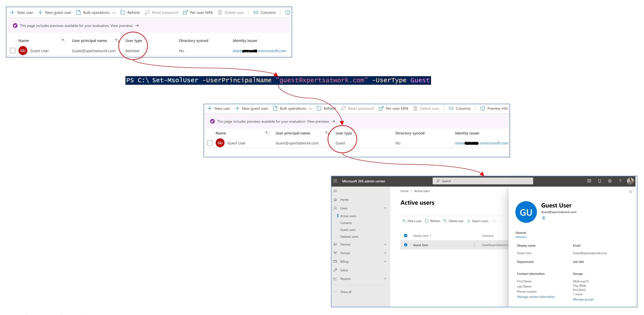Open Help via the question mark icon
This screenshot has width=644, height=315.
point(620,181)
